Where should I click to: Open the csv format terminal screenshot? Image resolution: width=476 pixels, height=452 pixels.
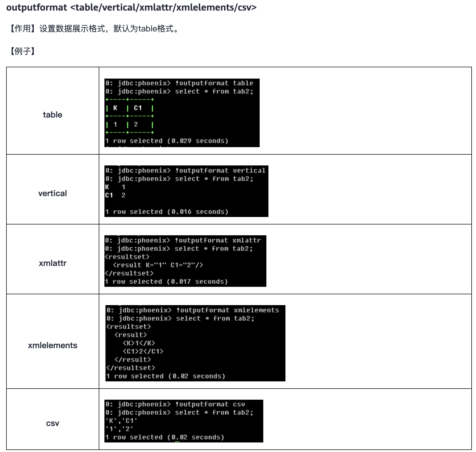point(184,421)
